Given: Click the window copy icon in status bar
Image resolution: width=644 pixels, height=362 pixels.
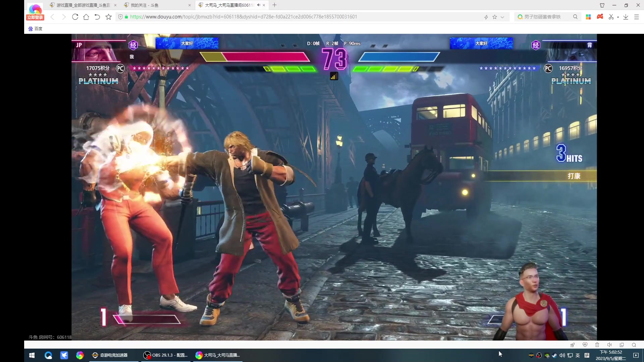Looking at the screenshot, I should [x=622, y=345].
